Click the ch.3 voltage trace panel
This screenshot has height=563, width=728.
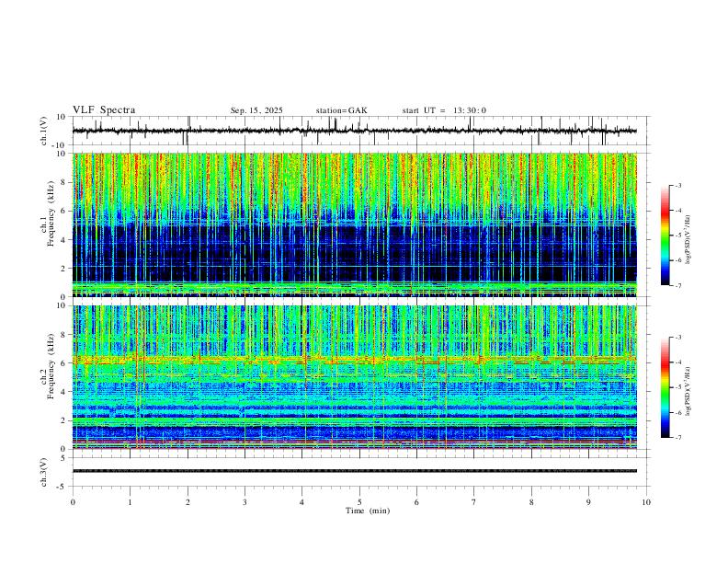pos(360,472)
